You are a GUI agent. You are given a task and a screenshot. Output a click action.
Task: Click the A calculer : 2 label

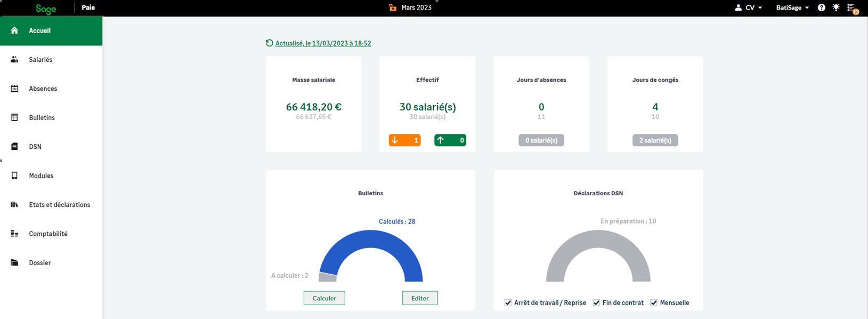click(290, 276)
